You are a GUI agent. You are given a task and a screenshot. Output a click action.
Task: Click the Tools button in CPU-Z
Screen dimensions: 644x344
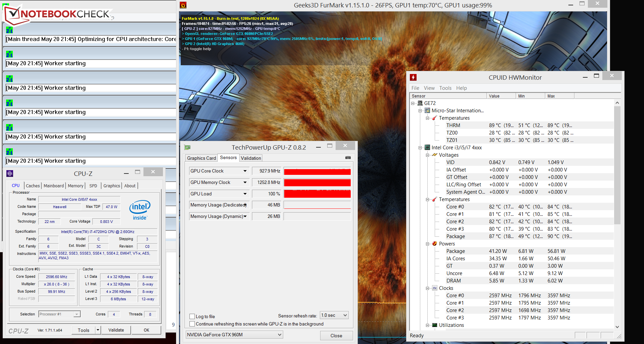(84, 330)
